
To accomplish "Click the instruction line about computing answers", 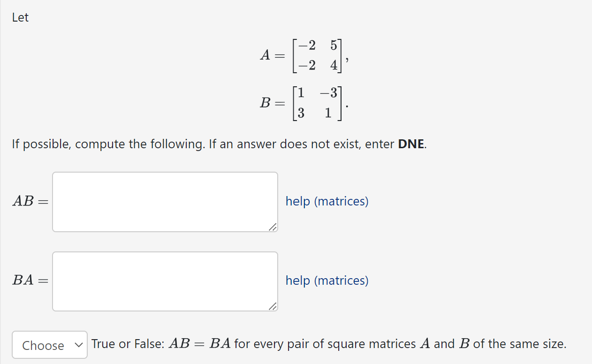I will pos(219,144).
